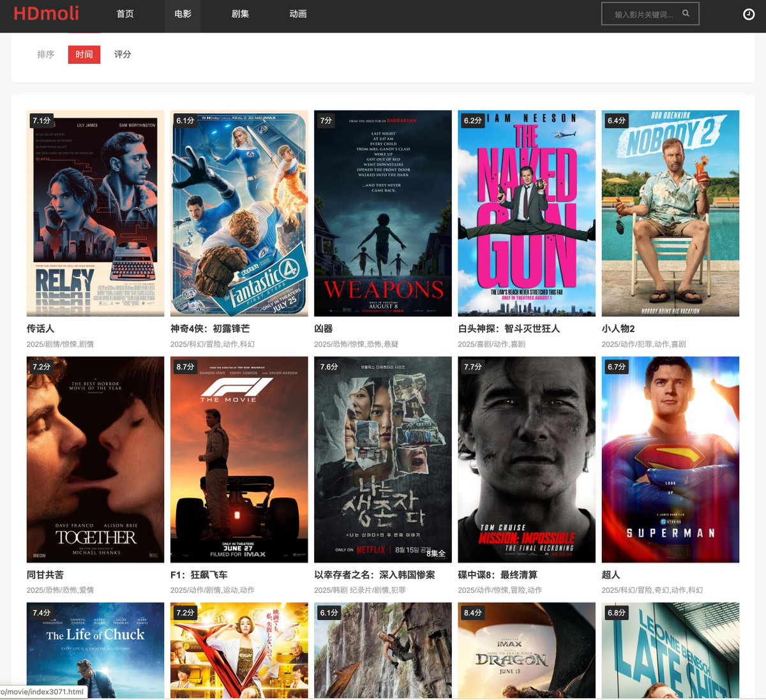The image size is (766, 700).
Task: Open the Nobody 2 poster
Action: [670, 213]
